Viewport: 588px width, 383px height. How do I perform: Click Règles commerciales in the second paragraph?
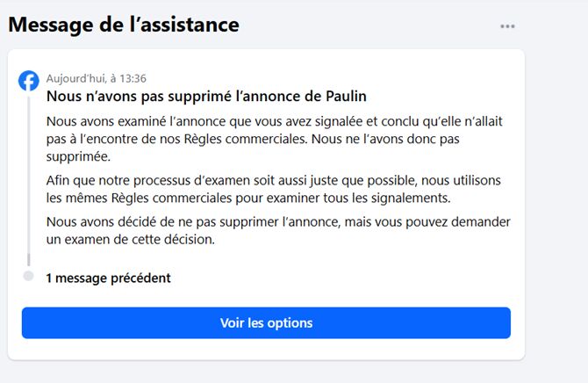coord(171,198)
